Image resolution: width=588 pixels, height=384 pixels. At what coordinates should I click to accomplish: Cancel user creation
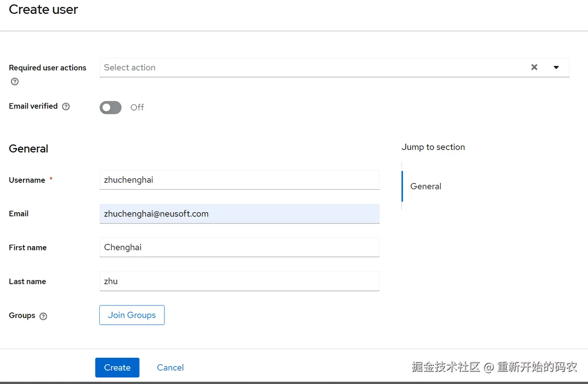click(170, 367)
